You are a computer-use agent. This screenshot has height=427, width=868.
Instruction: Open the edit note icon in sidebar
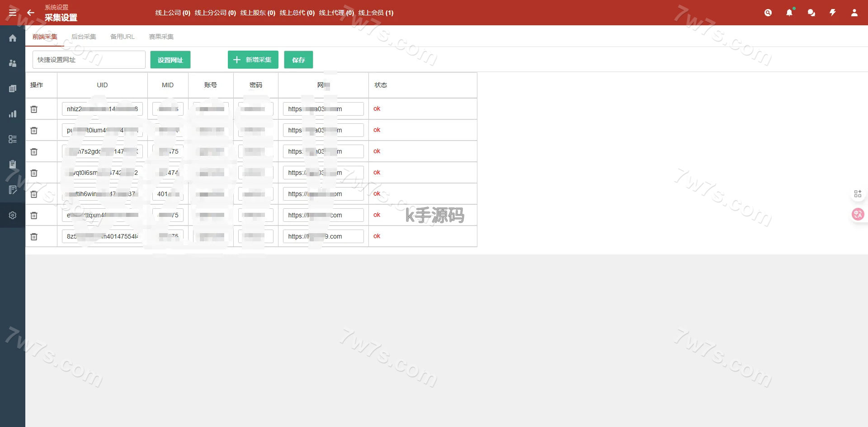point(13,190)
